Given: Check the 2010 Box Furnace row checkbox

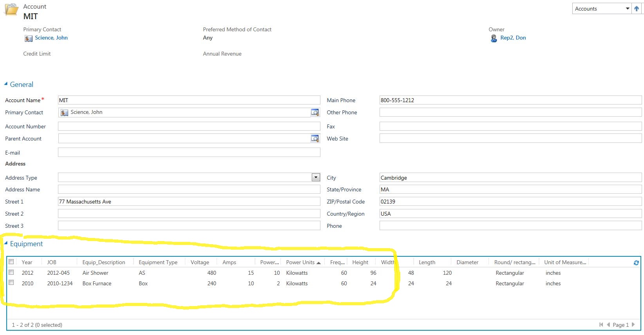Looking at the screenshot, I should pos(11,283).
